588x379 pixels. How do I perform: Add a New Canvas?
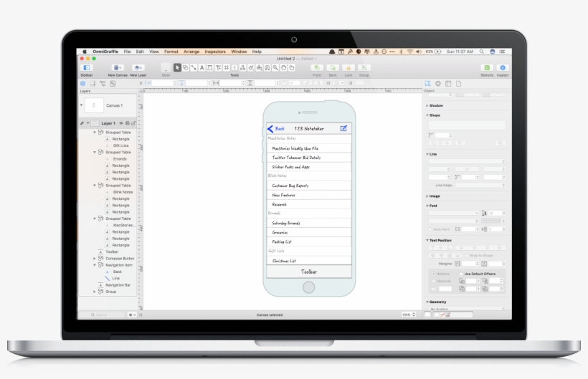point(118,68)
